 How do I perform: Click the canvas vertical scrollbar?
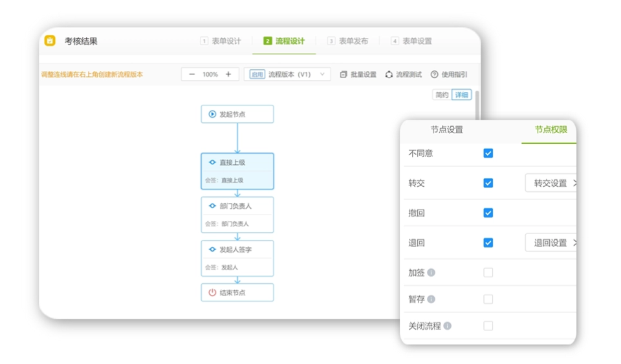[477, 105]
